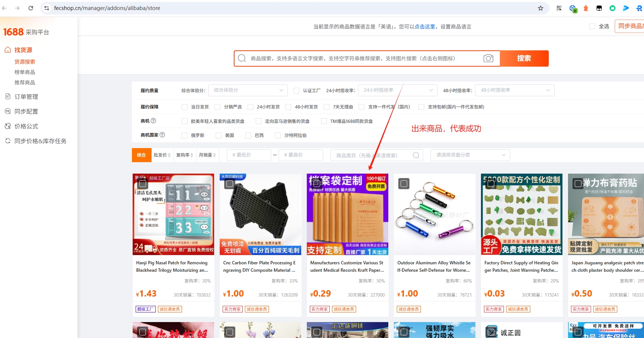The width and height of the screenshot is (644, 338).
Task: Open the aluminum alloy whistle product thumbnail
Action: tap(434, 215)
